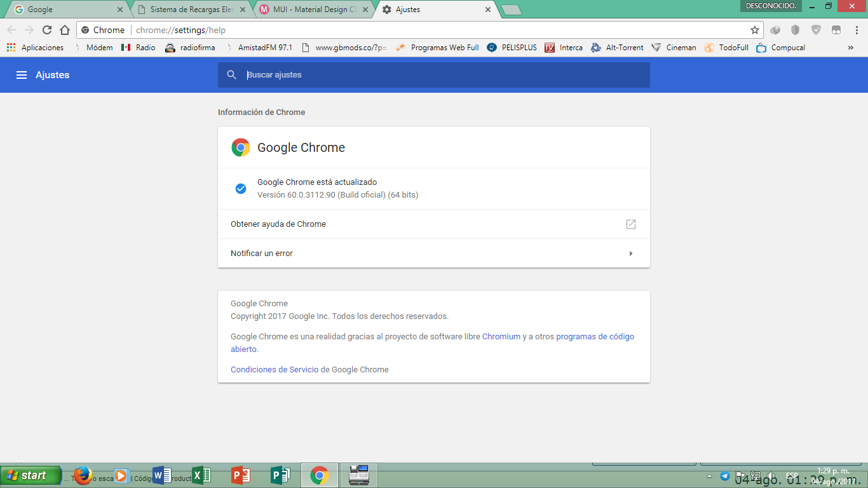
Task: Open the Interca bookmark
Action: click(x=564, y=48)
